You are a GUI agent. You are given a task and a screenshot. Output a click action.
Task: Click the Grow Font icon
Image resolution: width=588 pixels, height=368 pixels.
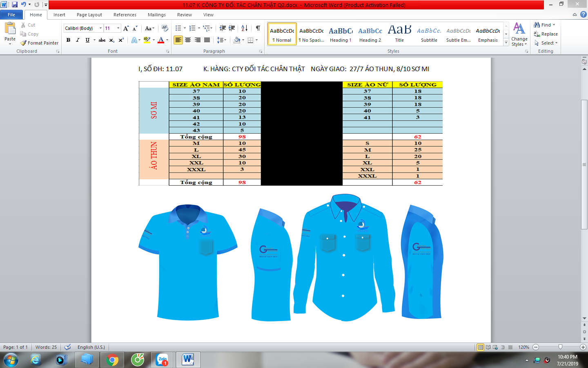pyautogui.click(x=126, y=28)
